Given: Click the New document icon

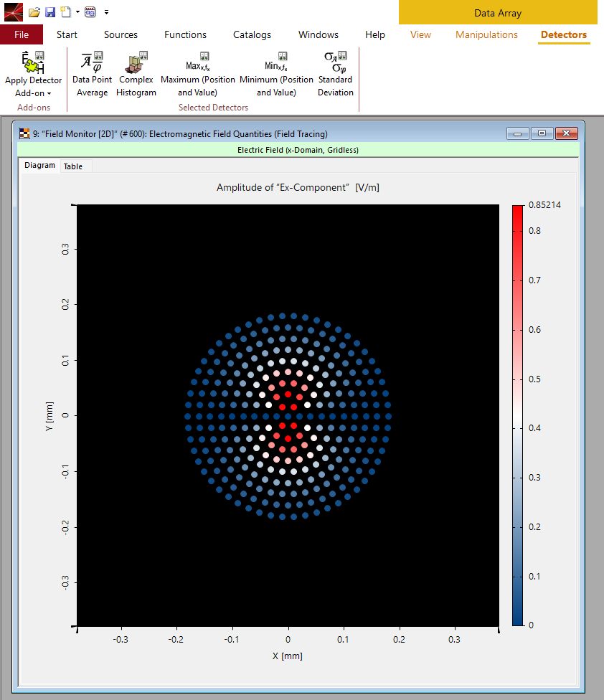Looking at the screenshot, I should pos(66,12).
